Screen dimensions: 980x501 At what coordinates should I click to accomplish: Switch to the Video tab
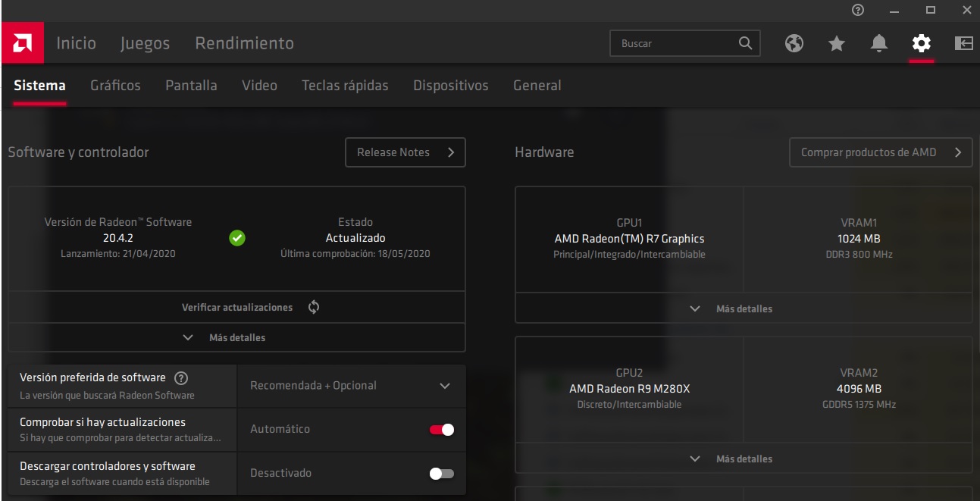259,86
